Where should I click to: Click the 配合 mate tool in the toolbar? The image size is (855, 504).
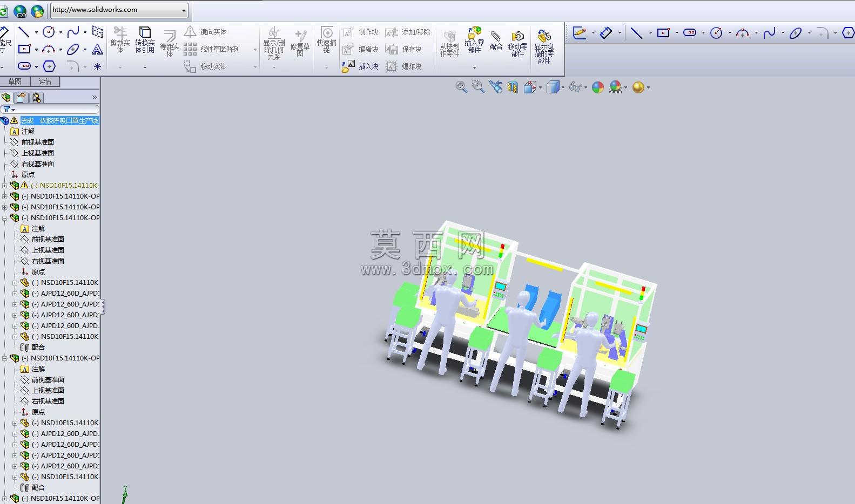[496, 40]
